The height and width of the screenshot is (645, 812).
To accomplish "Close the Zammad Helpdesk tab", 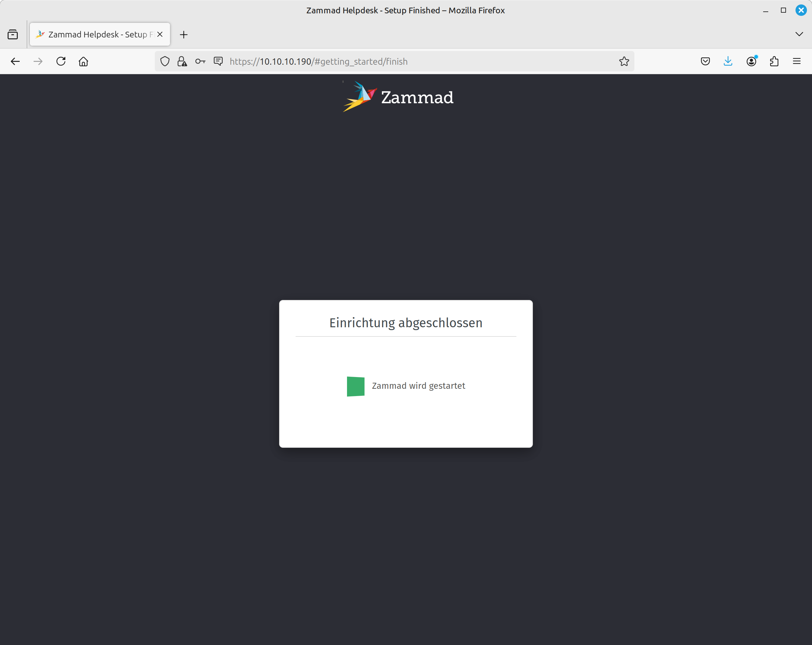I will 160,34.
